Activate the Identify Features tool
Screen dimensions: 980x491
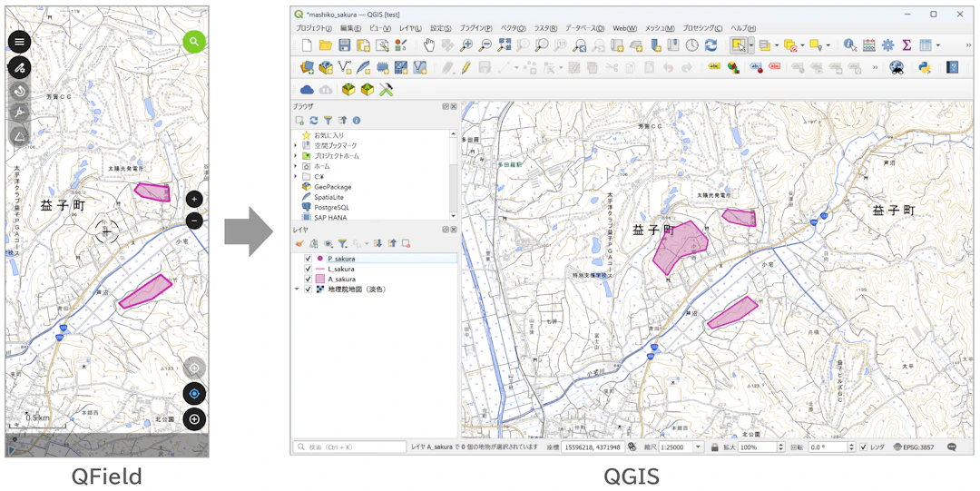pos(850,44)
